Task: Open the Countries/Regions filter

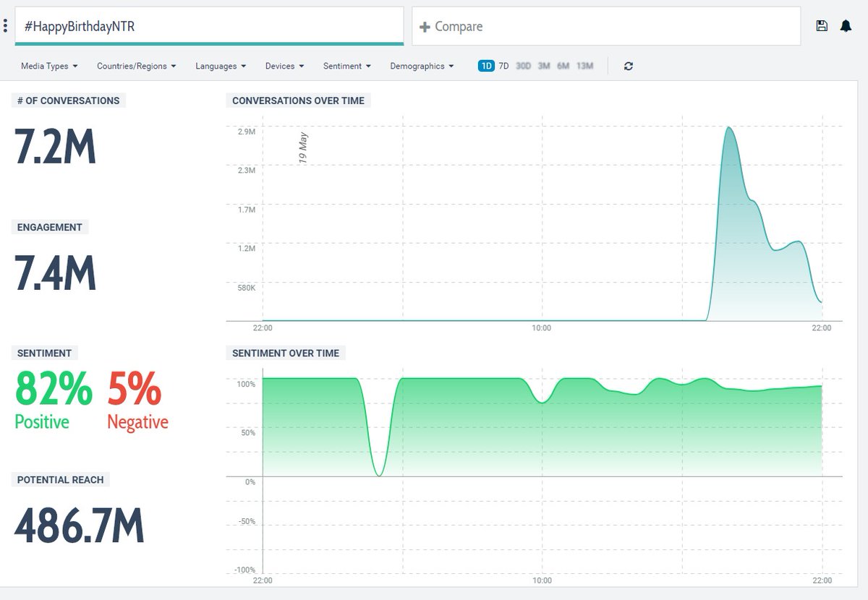Action: [x=137, y=66]
